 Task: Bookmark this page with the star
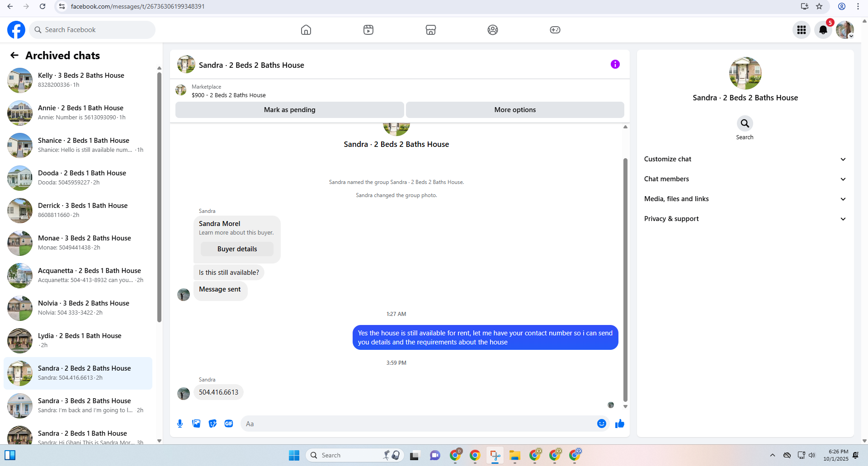point(819,6)
